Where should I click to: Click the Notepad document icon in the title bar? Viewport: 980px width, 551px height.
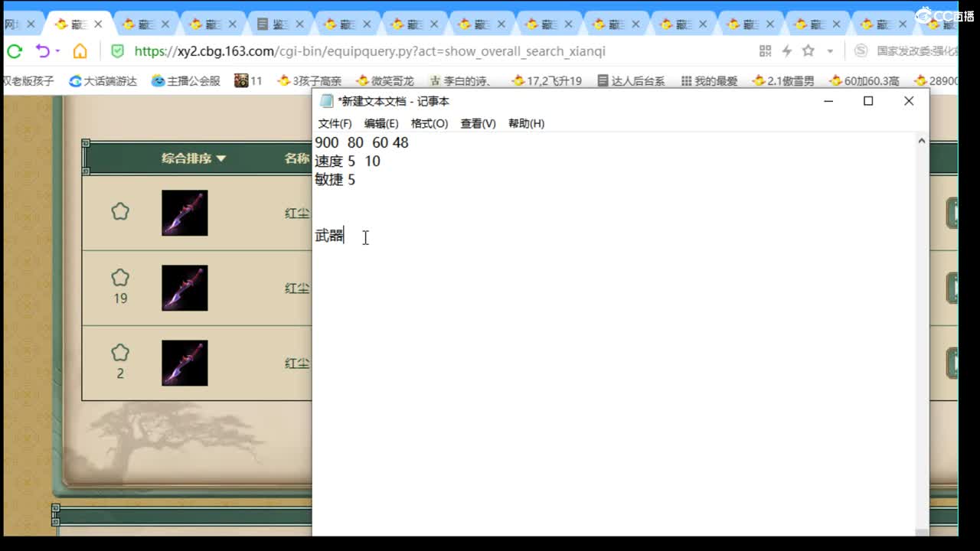(x=327, y=101)
